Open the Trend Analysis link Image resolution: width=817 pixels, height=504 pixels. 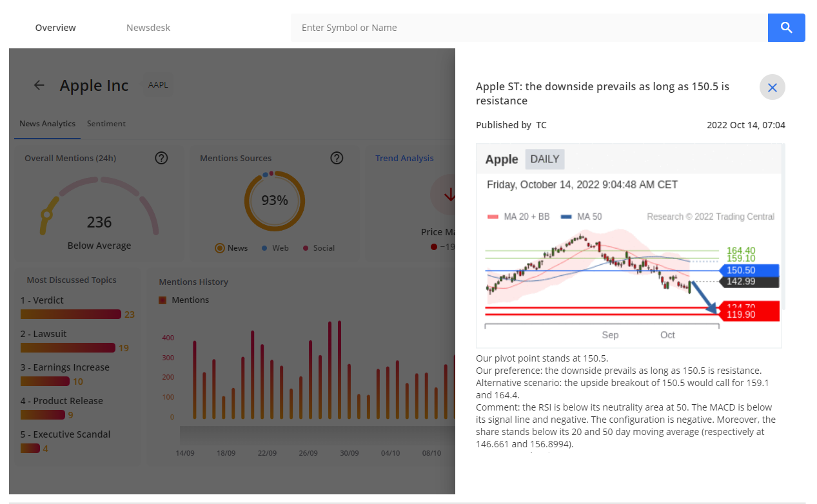click(x=404, y=158)
